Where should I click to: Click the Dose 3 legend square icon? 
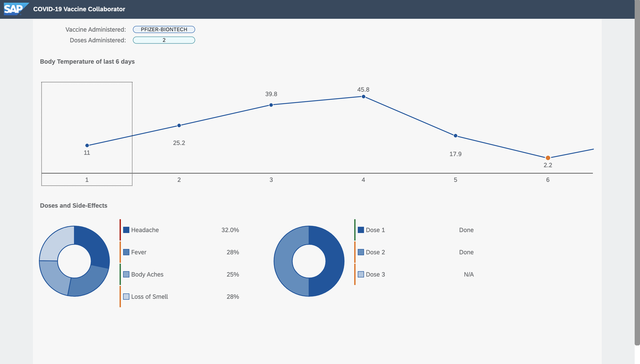click(x=361, y=274)
